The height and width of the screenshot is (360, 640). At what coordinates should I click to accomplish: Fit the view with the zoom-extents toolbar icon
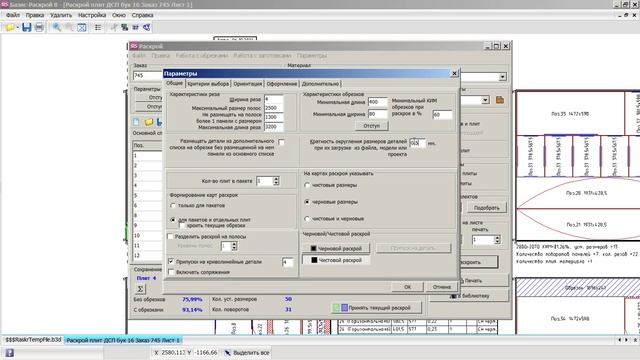click(x=82, y=27)
